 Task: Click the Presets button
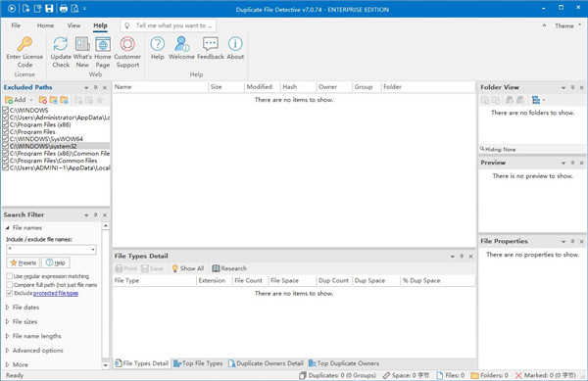coord(23,262)
